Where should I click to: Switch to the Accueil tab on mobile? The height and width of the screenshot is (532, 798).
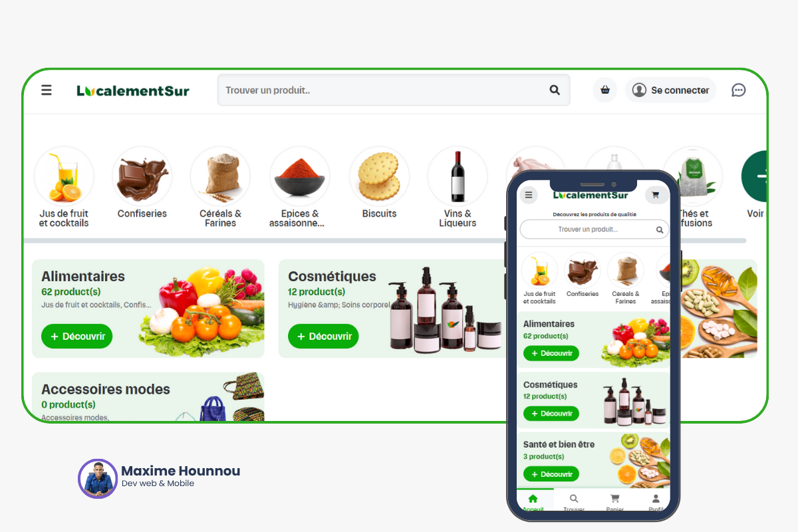point(533,503)
